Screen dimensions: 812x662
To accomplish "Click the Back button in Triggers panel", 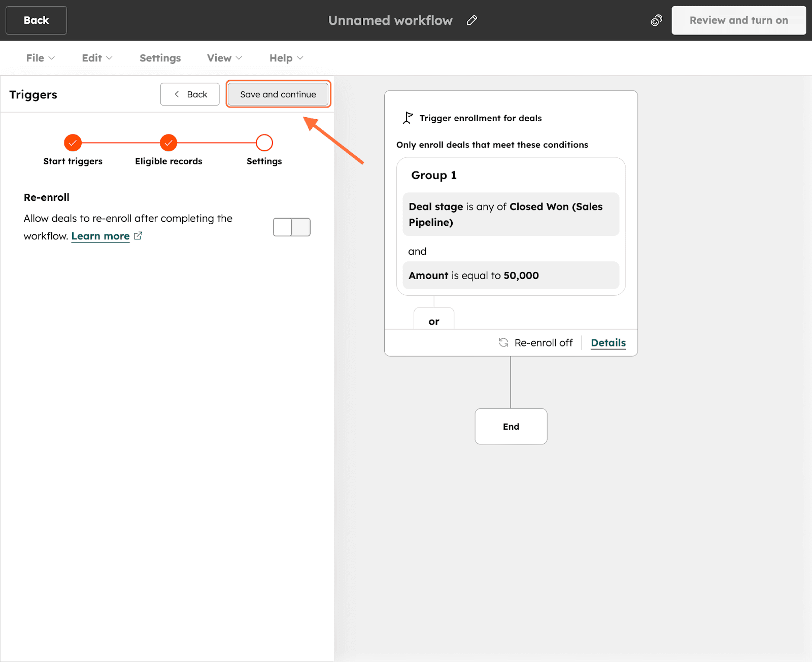I will click(190, 94).
